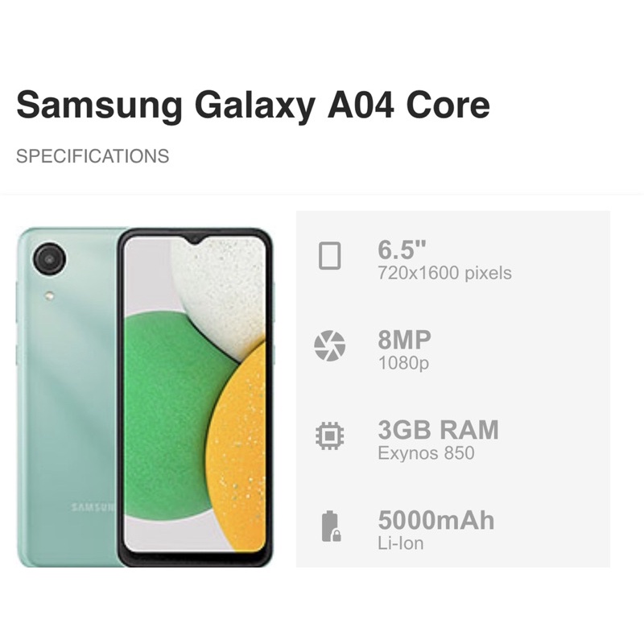Click the mint green phone back panel
The height and width of the screenshot is (644, 644).
pyautogui.click(x=68, y=397)
